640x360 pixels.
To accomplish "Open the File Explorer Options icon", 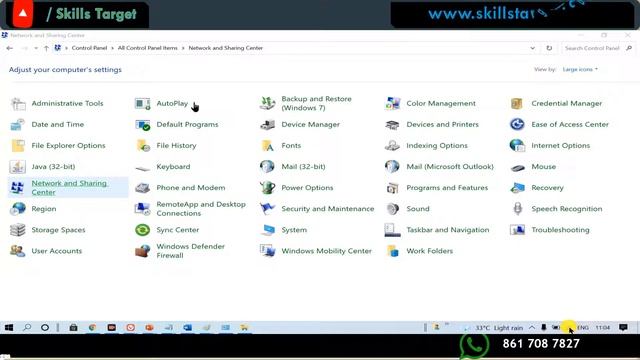I will 18,146.
